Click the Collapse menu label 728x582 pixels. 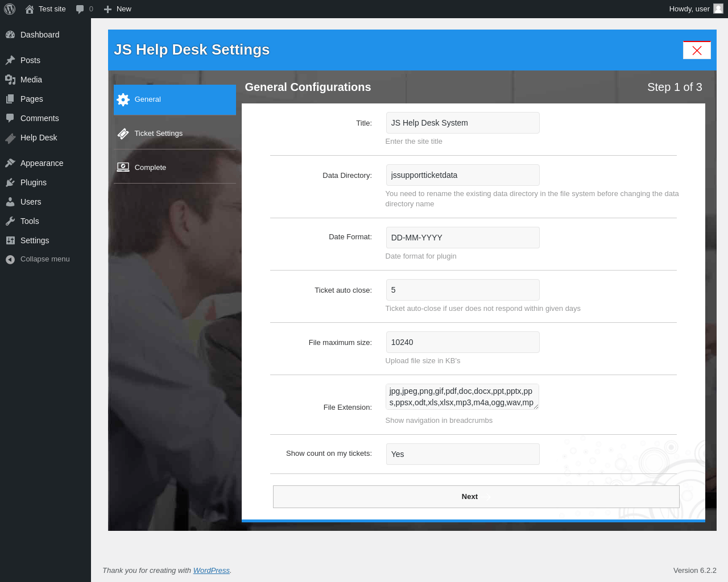click(x=45, y=259)
